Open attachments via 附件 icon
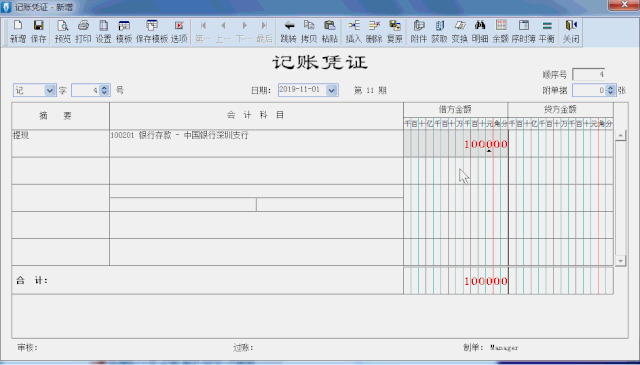The width and height of the screenshot is (640, 365). point(419,32)
